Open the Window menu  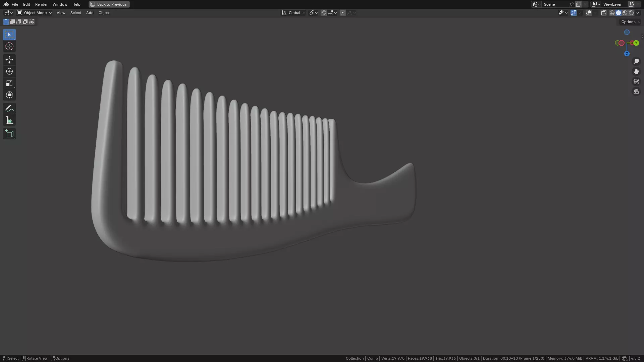(x=60, y=4)
